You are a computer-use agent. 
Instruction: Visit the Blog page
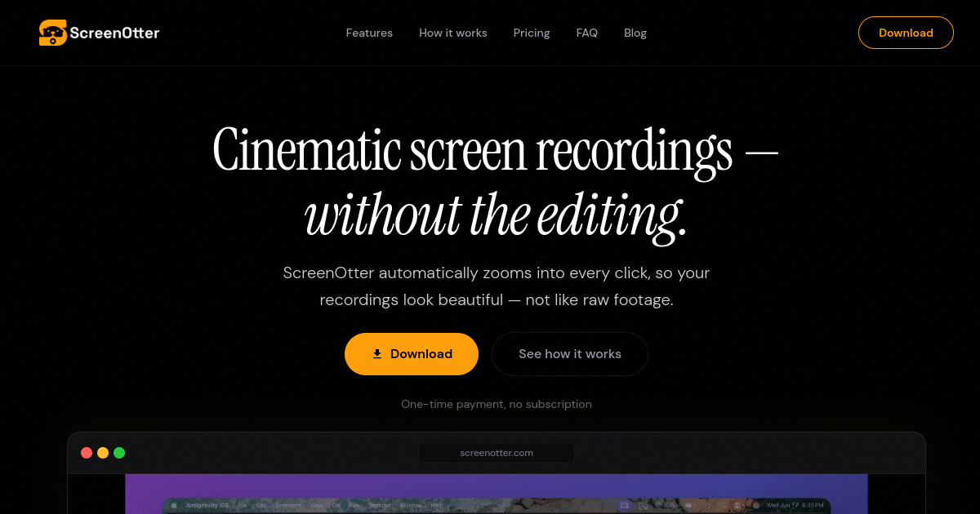(635, 33)
